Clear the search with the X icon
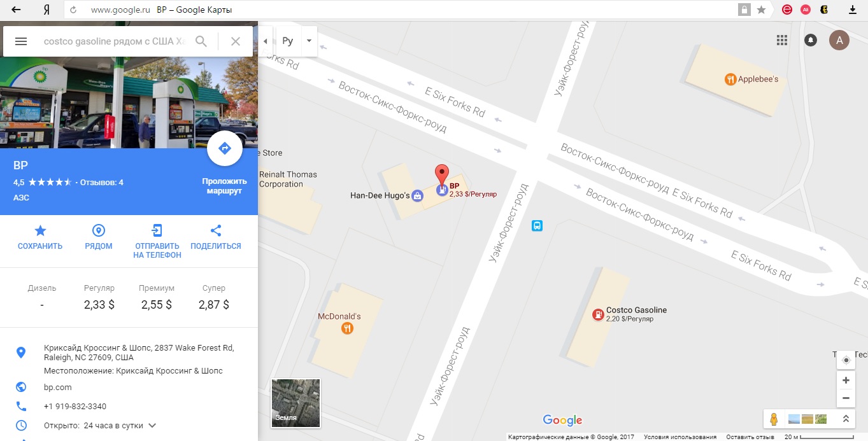868x441 pixels. (236, 41)
